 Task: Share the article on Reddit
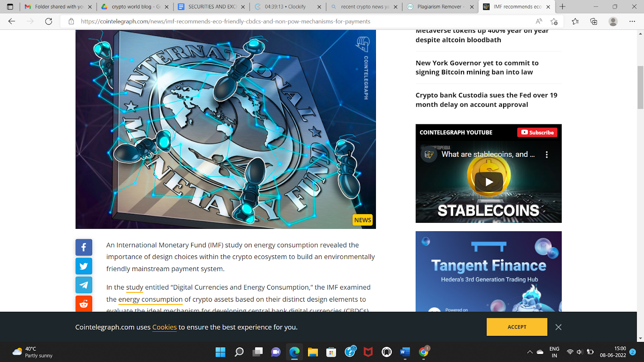[84, 304]
